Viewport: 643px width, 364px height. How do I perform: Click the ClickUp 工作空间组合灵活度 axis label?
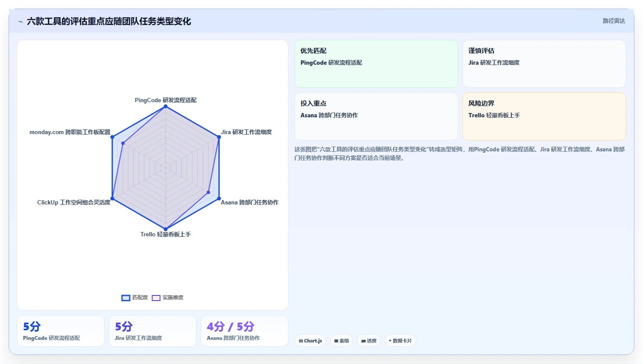tap(74, 202)
